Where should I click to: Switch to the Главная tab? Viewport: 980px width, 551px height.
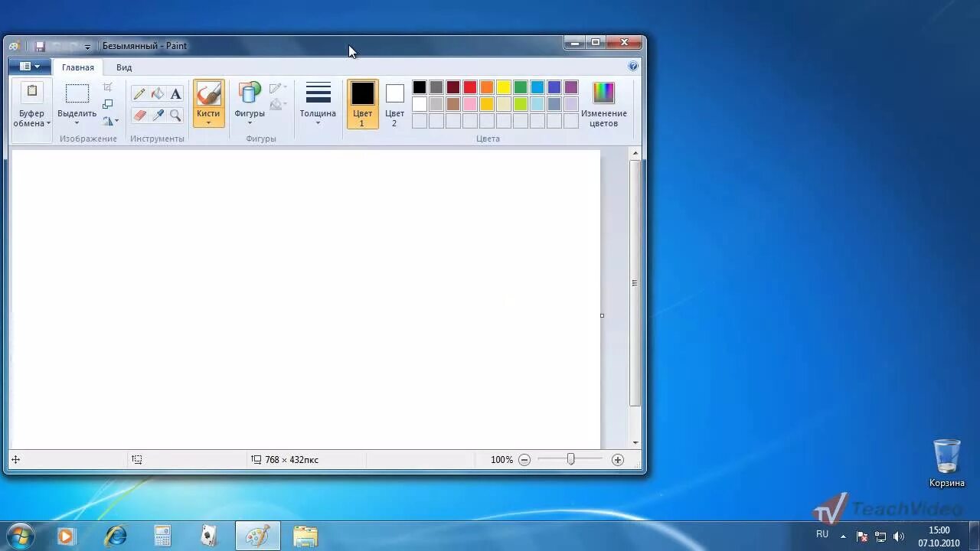pyautogui.click(x=78, y=67)
